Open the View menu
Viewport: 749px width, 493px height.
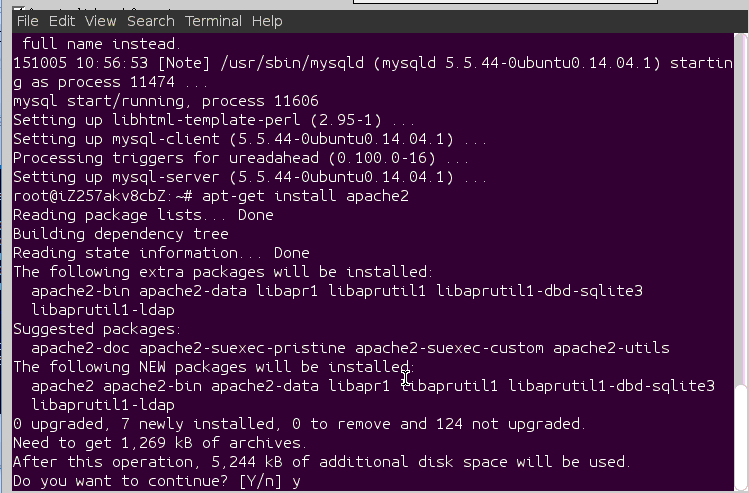click(x=100, y=20)
